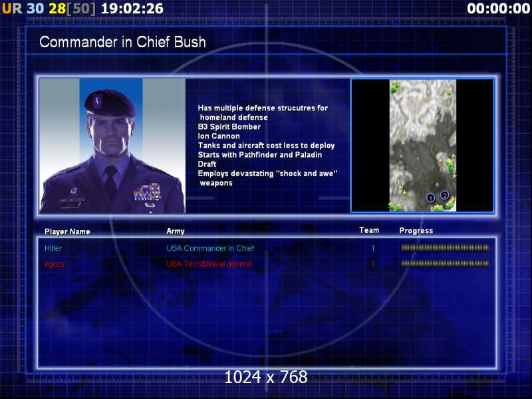
Task: Click the 'shock and awe' description line
Action: 268,174
